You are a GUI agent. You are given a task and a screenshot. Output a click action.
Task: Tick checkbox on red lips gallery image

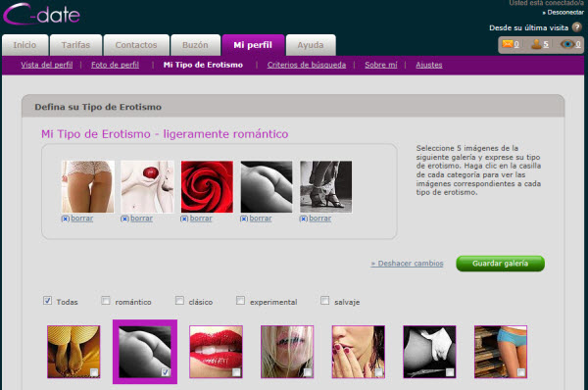tap(236, 372)
